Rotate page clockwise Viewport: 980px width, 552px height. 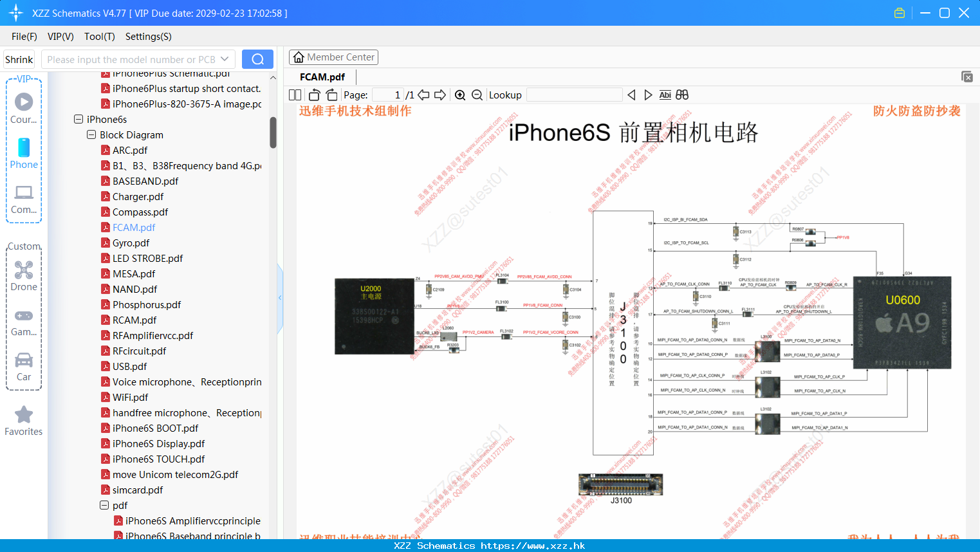point(331,95)
